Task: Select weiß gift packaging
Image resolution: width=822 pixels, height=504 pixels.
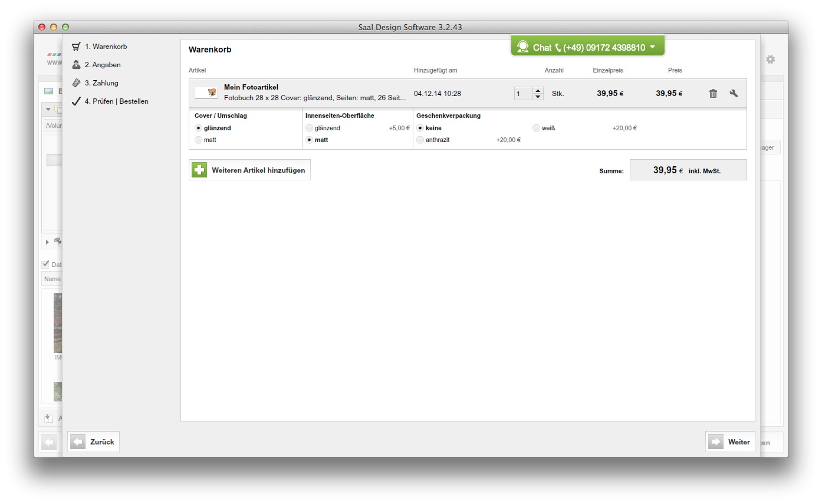Action: pyautogui.click(x=536, y=128)
